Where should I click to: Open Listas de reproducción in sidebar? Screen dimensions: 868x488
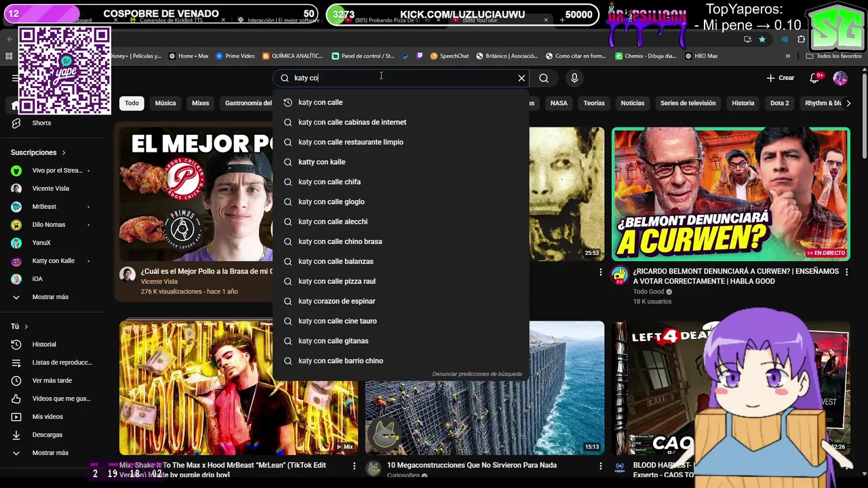coord(52,363)
